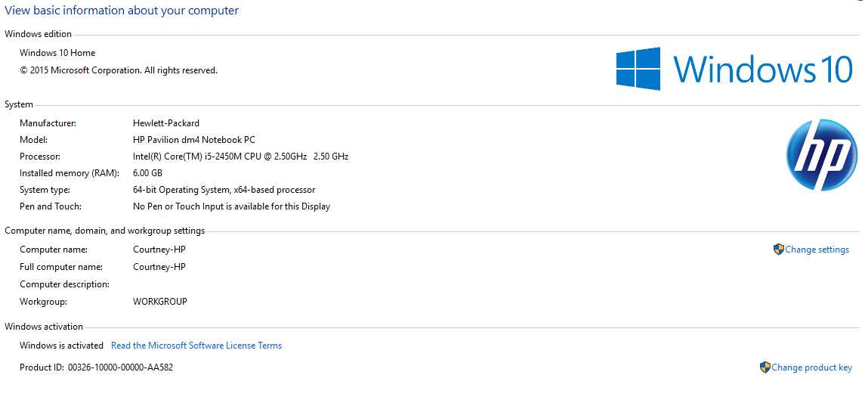Open the Change product key link

point(811,367)
